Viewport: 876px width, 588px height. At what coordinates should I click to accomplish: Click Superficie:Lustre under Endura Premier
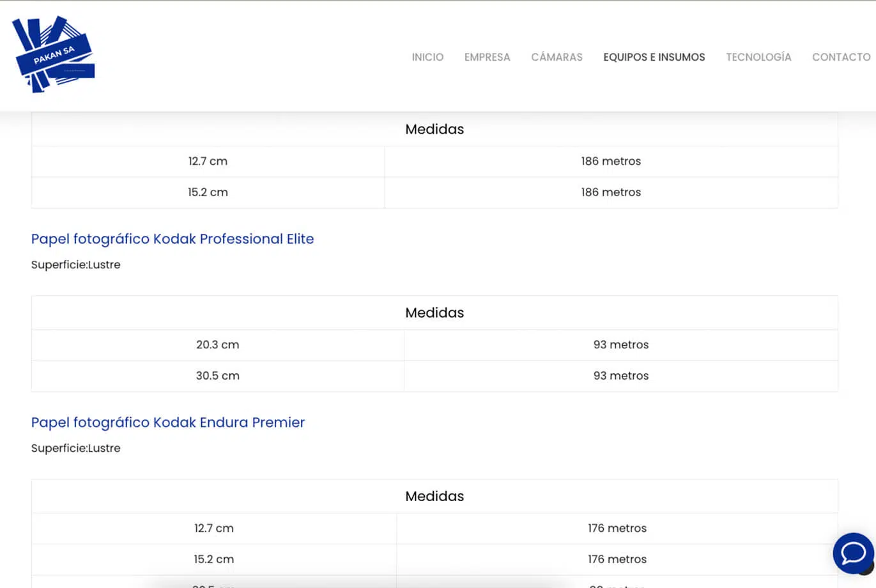pos(76,448)
